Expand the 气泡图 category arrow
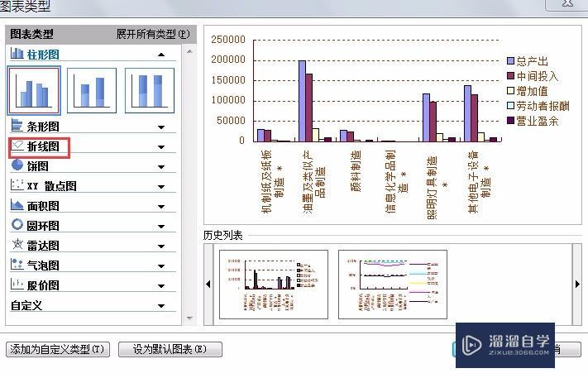 pyautogui.click(x=161, y=266)
